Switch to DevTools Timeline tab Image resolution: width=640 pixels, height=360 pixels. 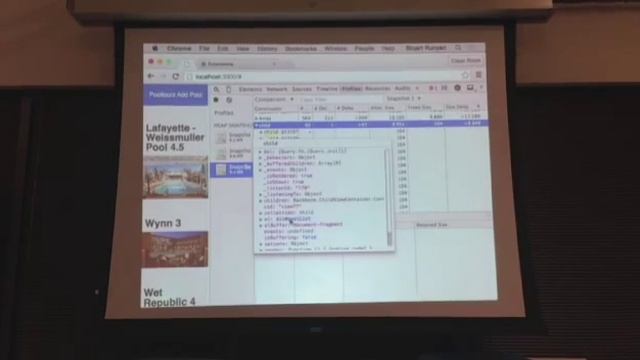tap(327, 89)
